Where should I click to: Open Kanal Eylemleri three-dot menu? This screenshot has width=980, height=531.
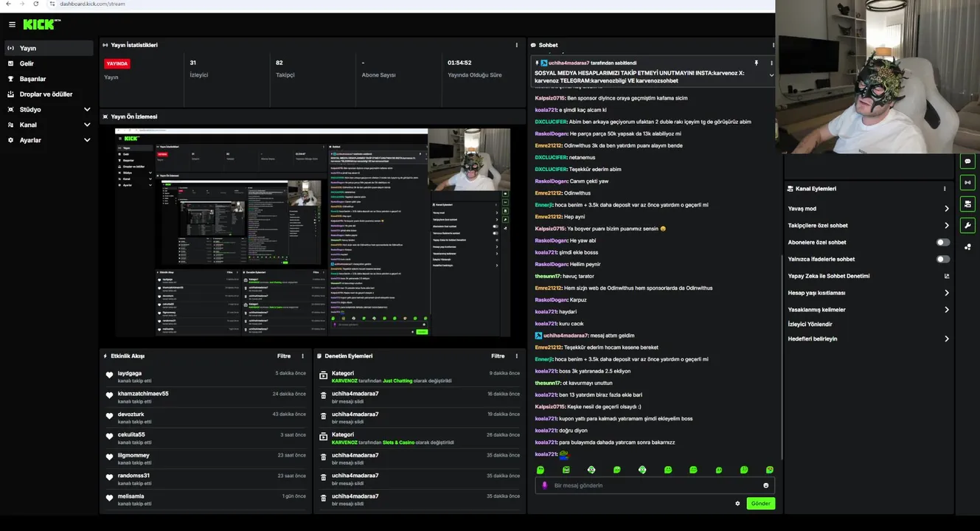pos(945,189)
